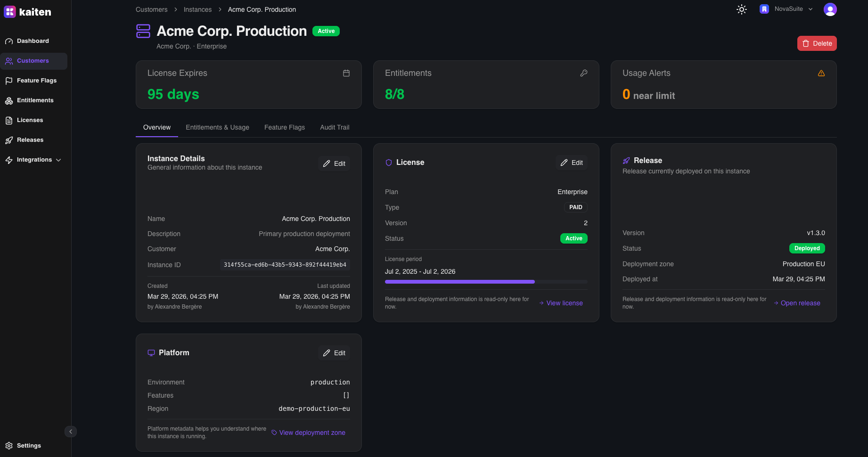Switch to the Entitlements & Usage tab
Screen dimensions: 868x457
click(217, 127)
